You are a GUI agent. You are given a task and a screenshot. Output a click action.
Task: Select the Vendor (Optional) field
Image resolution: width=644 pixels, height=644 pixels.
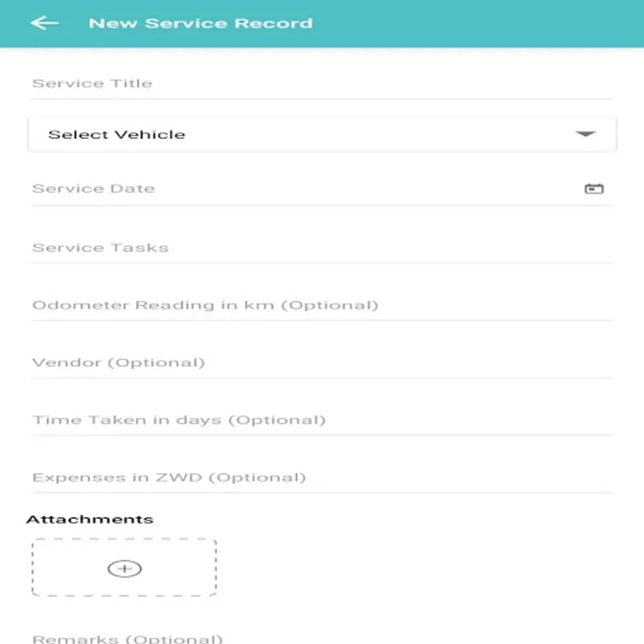coord(322,363)
